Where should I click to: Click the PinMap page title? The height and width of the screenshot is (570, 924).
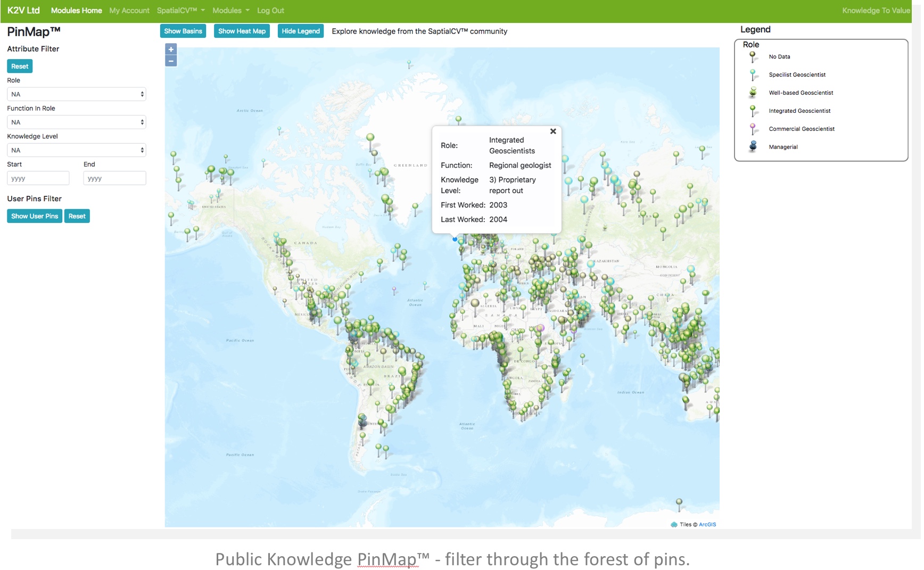34,32
